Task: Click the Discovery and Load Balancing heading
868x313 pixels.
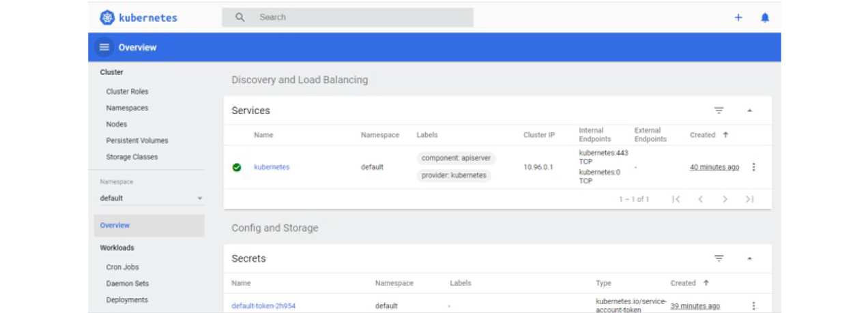Action: click(x=300, y=80)
